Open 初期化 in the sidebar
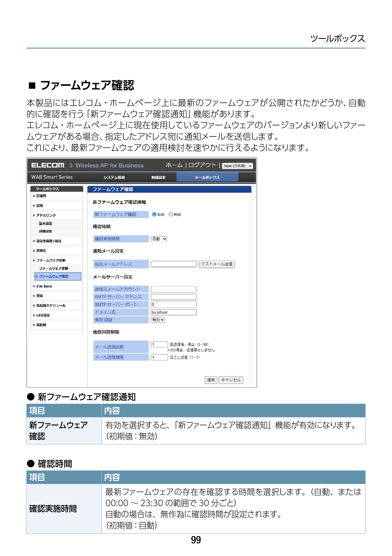This screenshot has height=556, width=392. tap(41, 251)
